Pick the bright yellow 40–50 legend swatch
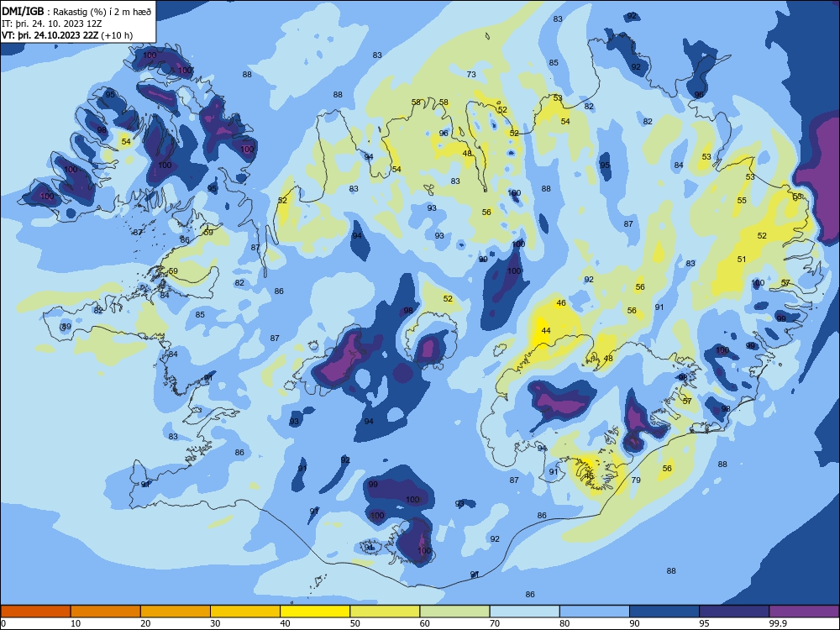The width and height of the screenshot is (840, 630). (315, 612)
